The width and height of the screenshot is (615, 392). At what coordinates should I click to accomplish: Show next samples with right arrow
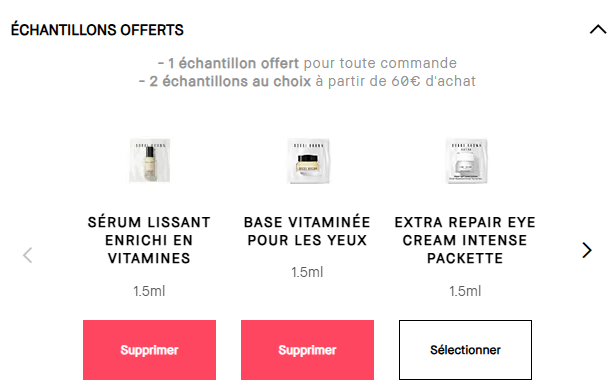click(587, 250)
